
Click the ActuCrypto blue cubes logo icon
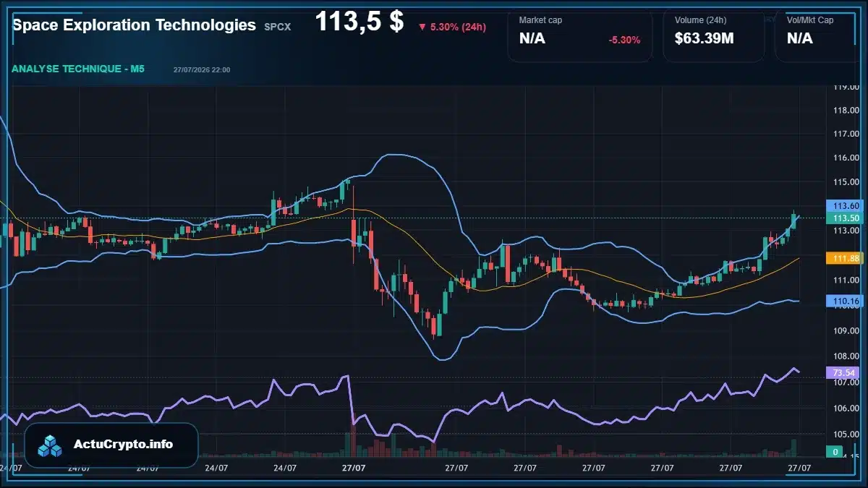tap(51, 445)
